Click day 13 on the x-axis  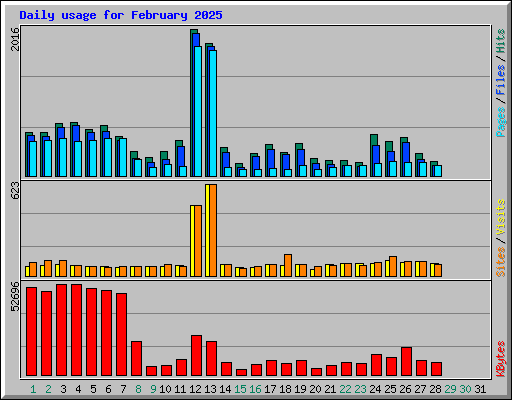click(210, 389)
